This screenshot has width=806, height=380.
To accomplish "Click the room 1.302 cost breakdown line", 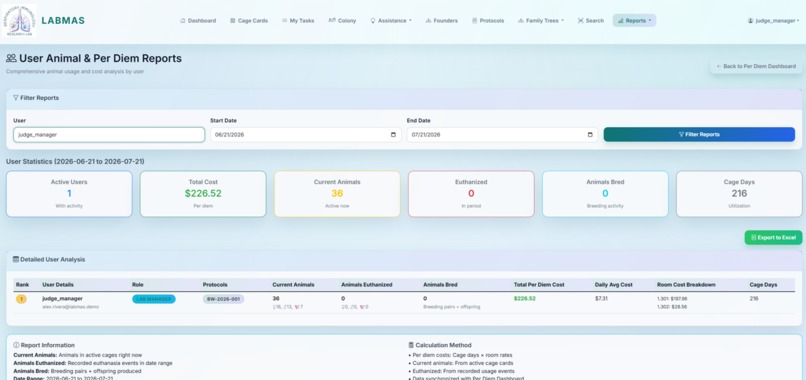I will 670,306.
